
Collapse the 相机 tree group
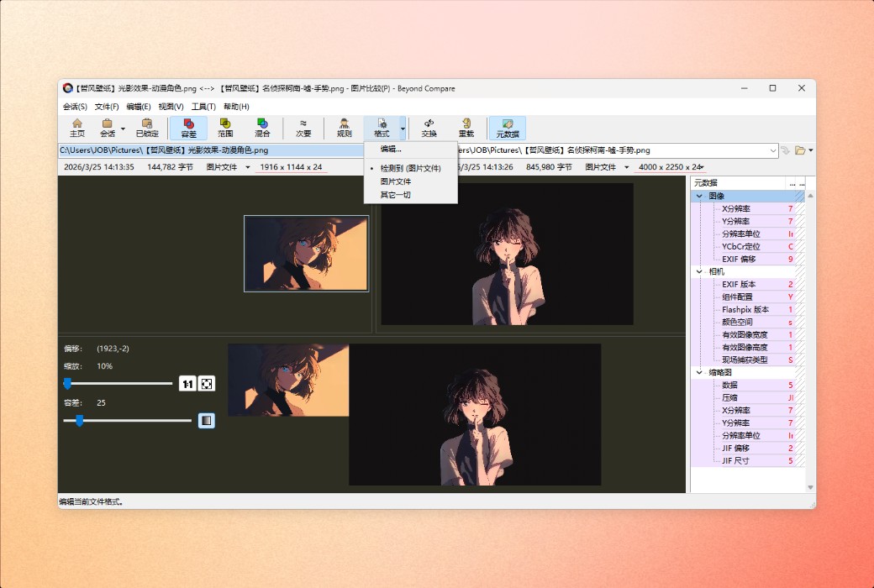[699, 271]
